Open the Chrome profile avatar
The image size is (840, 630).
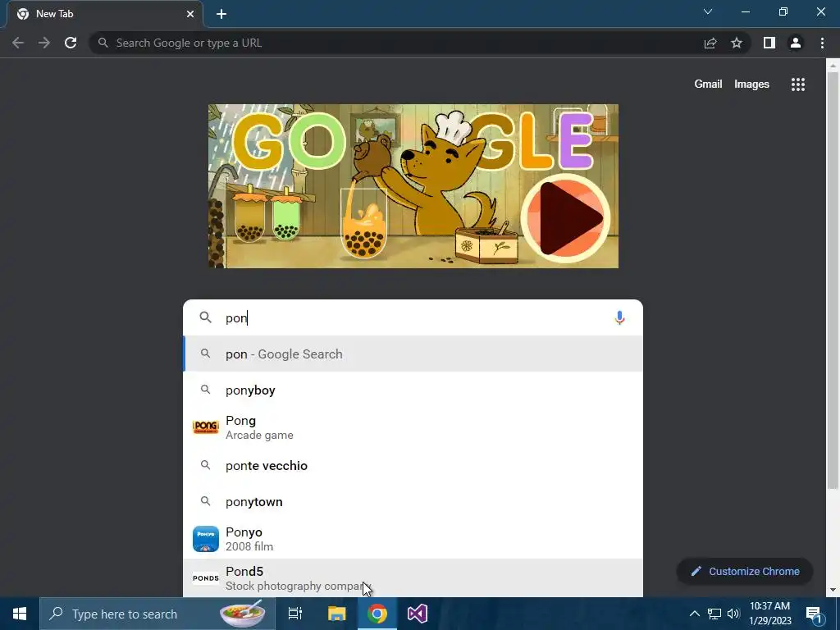point(796,43)
